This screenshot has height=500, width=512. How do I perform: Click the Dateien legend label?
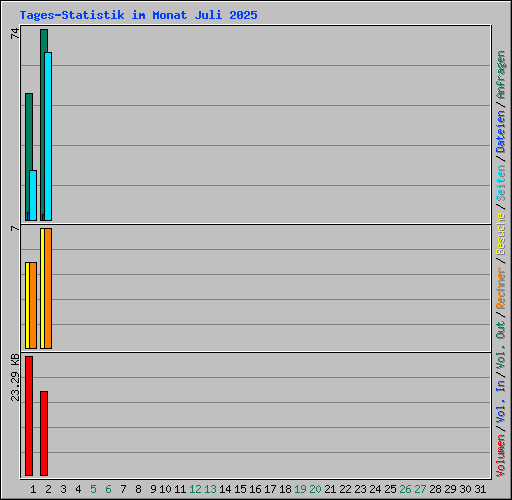pyautogui.click(x=500, y=132)
